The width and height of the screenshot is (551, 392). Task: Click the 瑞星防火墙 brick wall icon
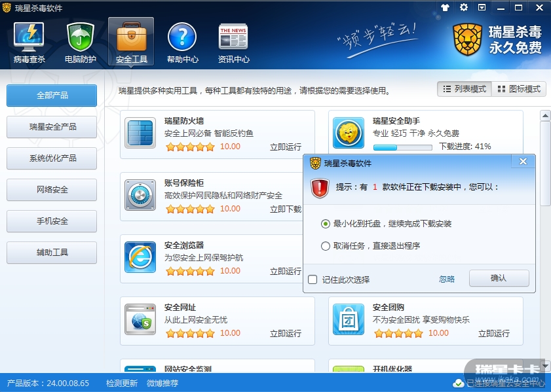tap(140, 133)
